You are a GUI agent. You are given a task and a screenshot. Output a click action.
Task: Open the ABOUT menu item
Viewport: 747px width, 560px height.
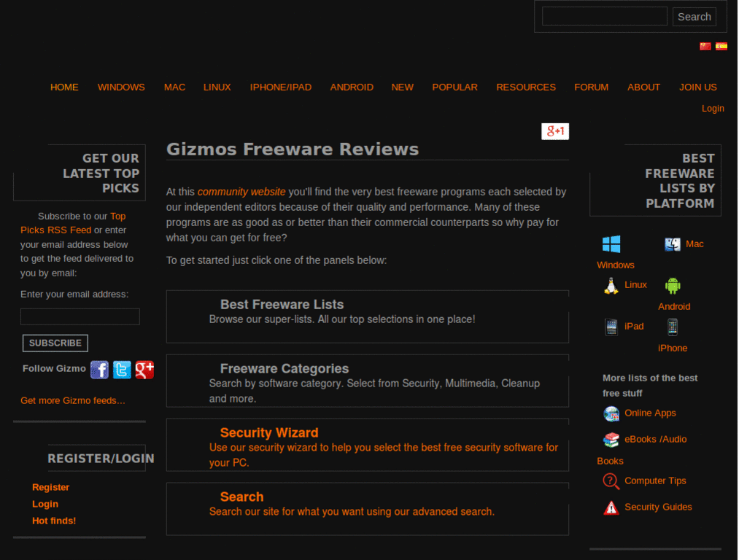click(643, 87)
